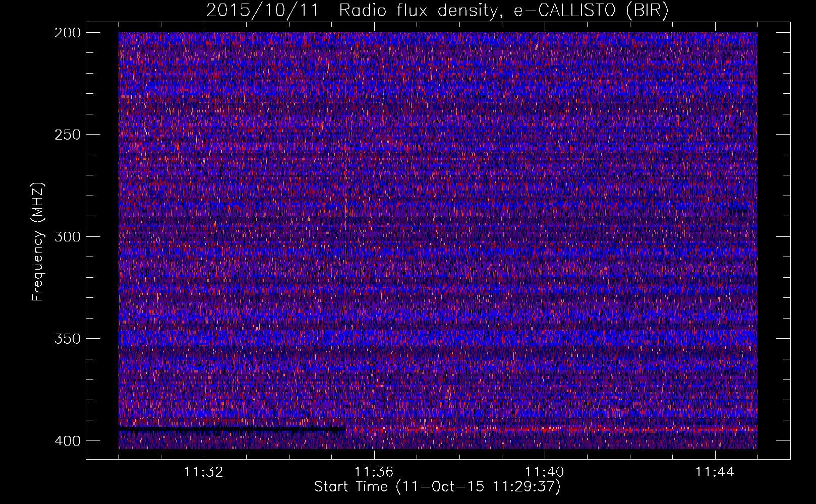
Task: Click the 11:40 time tick label
Action: pos(544,472)
